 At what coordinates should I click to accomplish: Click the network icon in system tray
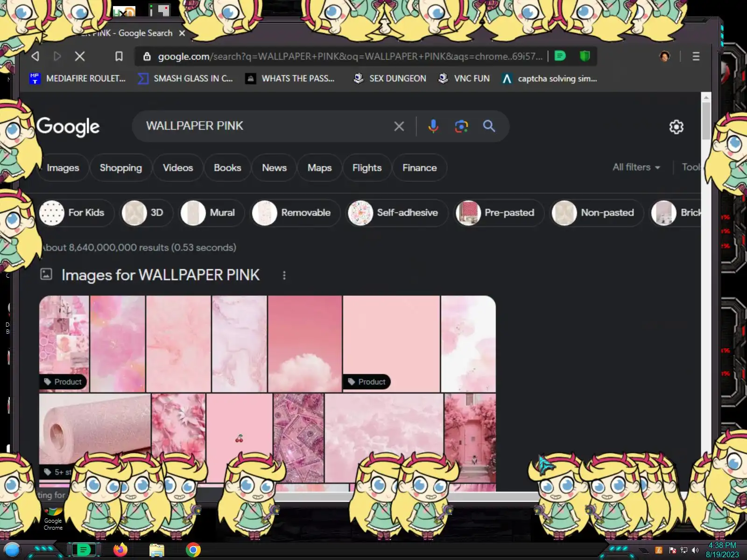[684, 550]
